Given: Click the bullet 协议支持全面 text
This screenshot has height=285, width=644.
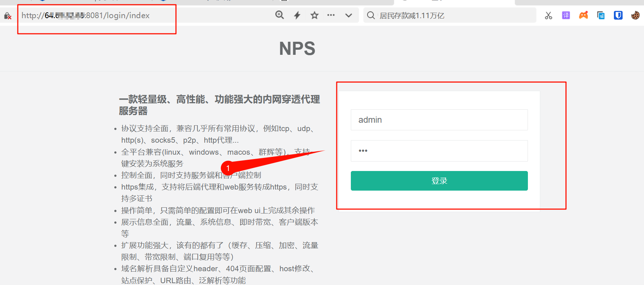Looking at the screenshot, I should coord(220,134).
